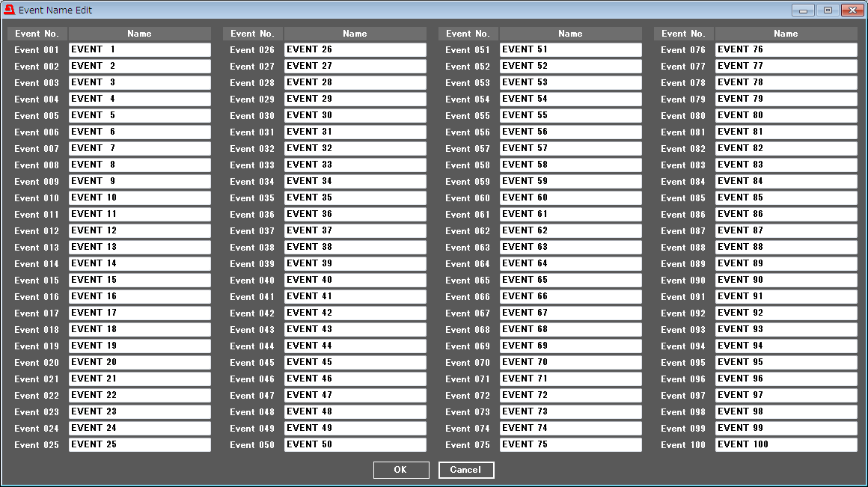The width and height of the screenshot is (868, 487).
Task: Edit the name for Event 064
Action: coord(571,264)
